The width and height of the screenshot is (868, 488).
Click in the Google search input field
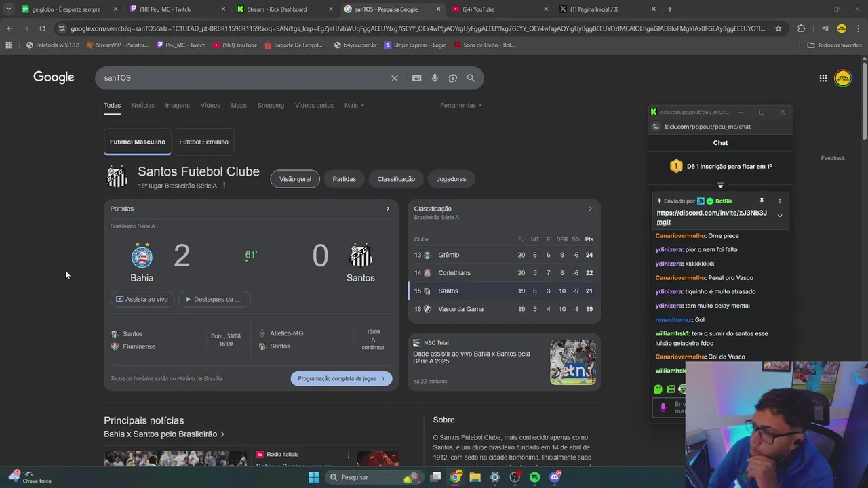click(244, 78)
